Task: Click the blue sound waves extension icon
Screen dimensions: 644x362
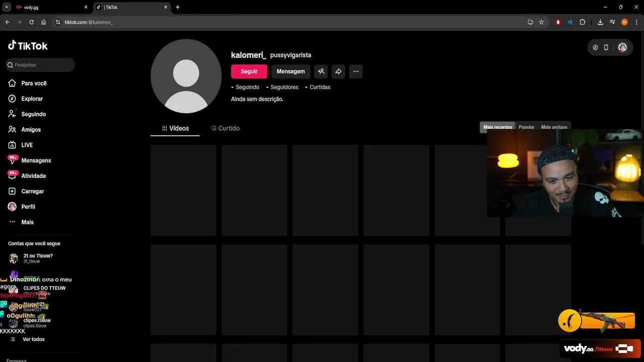Action: 570,22
